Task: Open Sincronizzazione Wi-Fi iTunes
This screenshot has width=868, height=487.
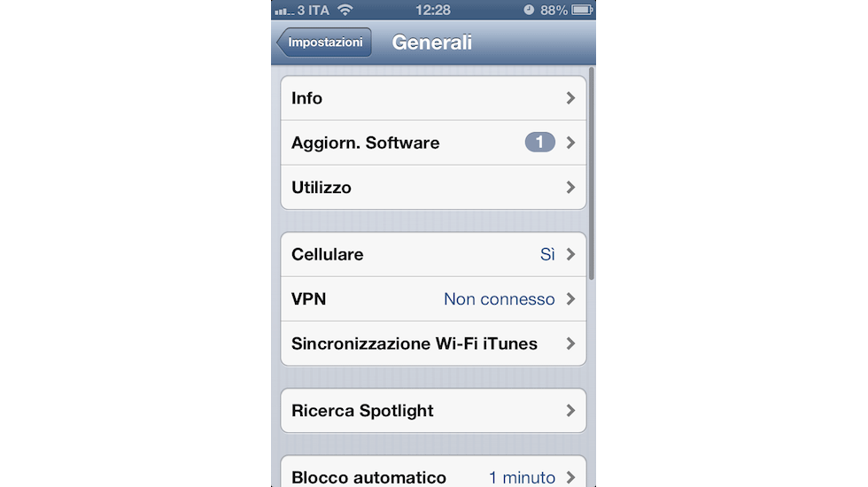Action: pos(433,344)
